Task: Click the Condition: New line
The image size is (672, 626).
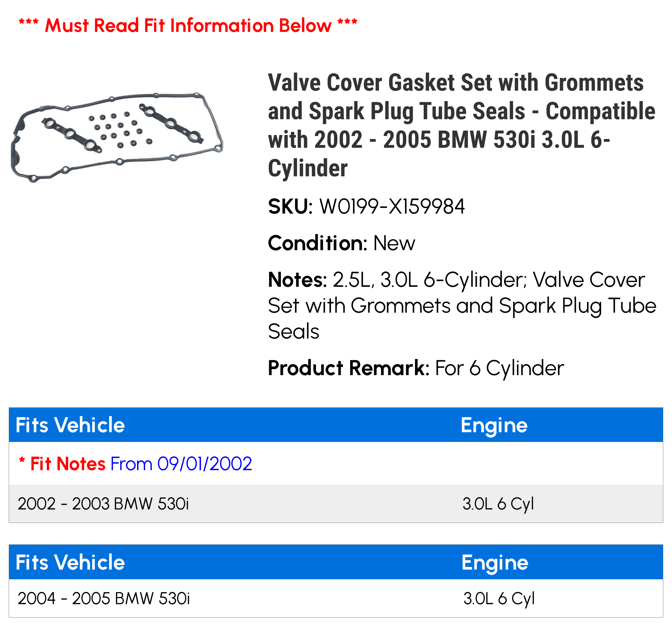Action: click(341, 243)
